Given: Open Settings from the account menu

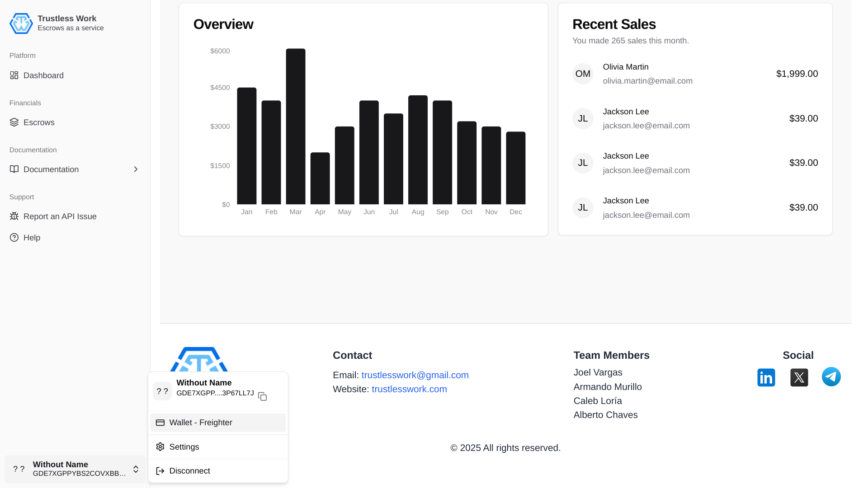Looking at the screenshot, I should 218,447.
